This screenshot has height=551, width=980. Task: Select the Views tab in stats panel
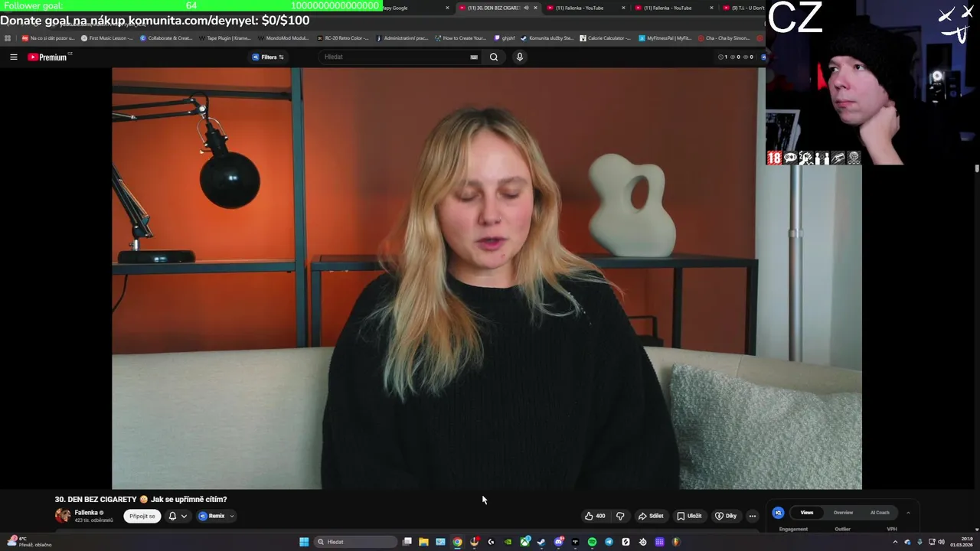pos(807,513)
